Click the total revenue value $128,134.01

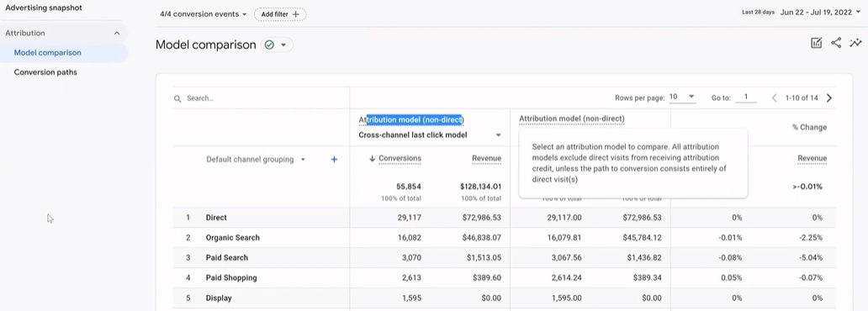(480, 187)
